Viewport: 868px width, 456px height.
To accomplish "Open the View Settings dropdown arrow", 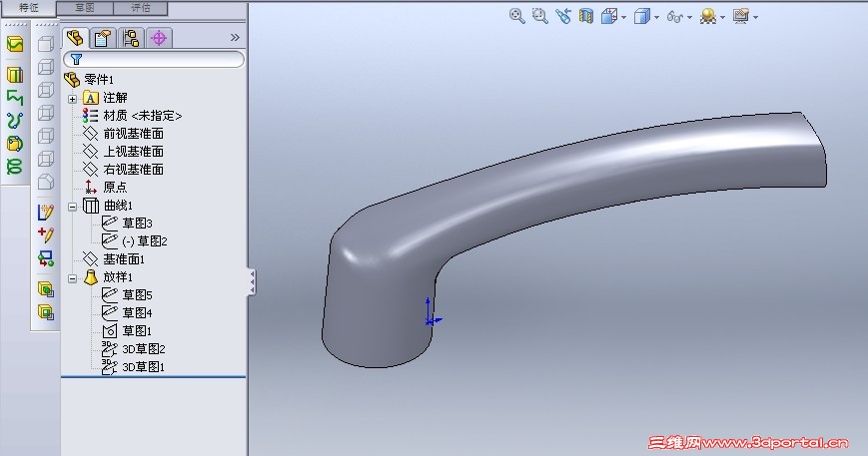I will [755, 18].
